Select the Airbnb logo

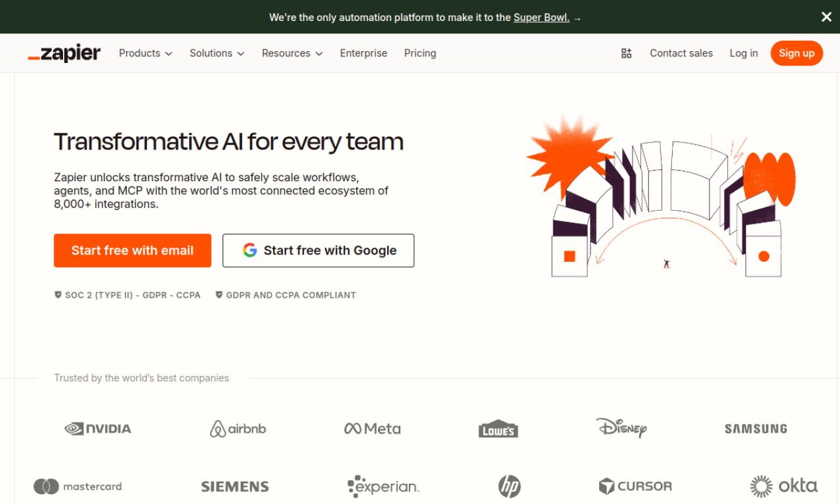(238, 428)
